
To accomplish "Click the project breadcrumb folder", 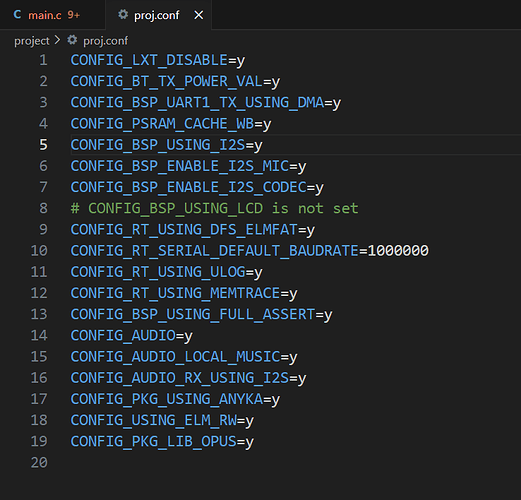I will tap(32, 41).
